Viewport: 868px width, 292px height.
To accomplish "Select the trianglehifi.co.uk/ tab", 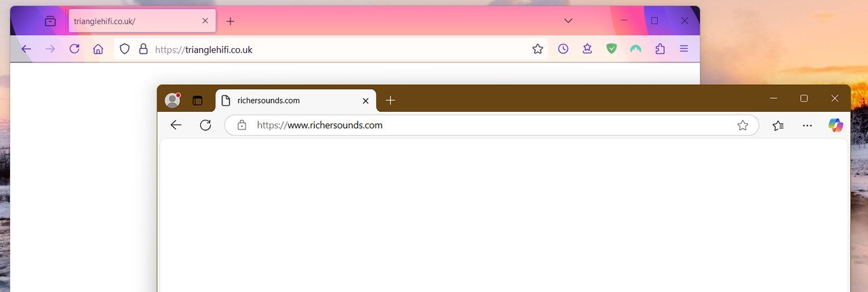I will click(x=142, y=21).
